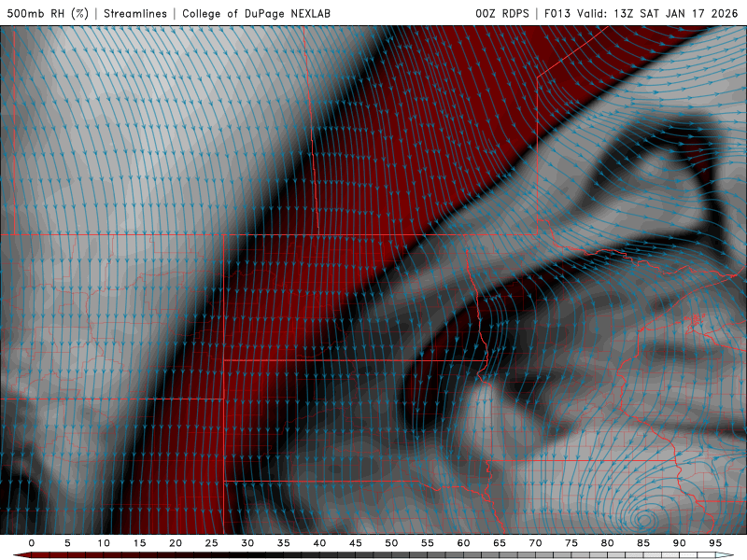Click the legend value 75

(571, 543)
